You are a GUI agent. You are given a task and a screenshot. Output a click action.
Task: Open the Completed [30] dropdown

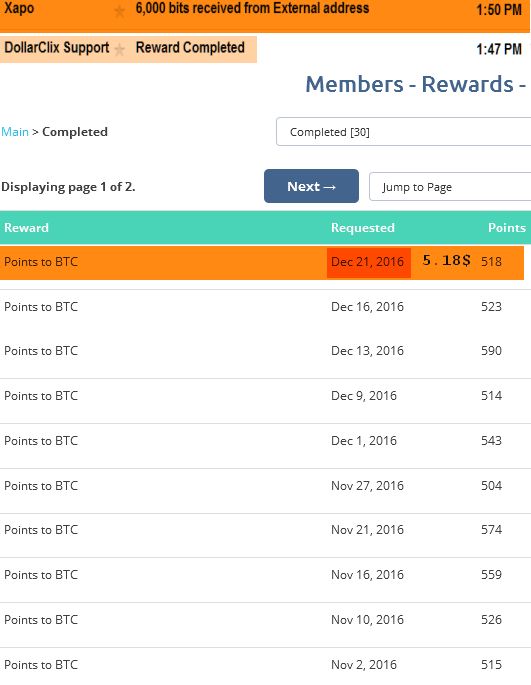[x=403, y=131]
